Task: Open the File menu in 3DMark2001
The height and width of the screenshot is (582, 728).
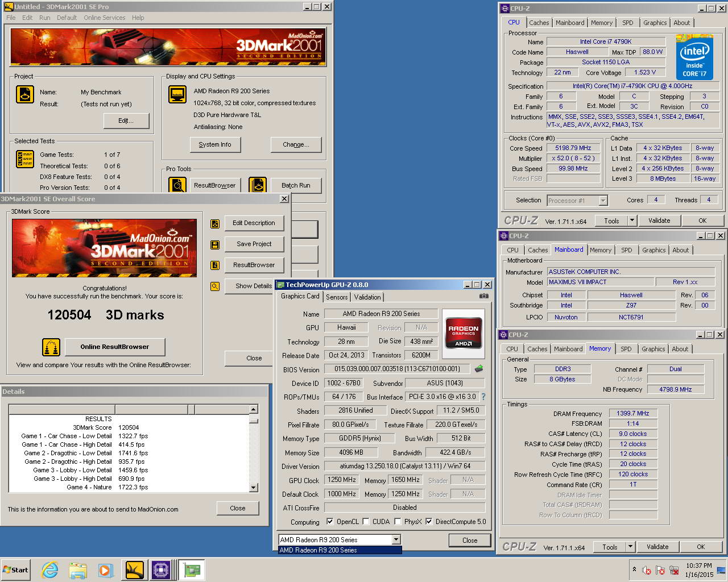Action: [11, 18]
